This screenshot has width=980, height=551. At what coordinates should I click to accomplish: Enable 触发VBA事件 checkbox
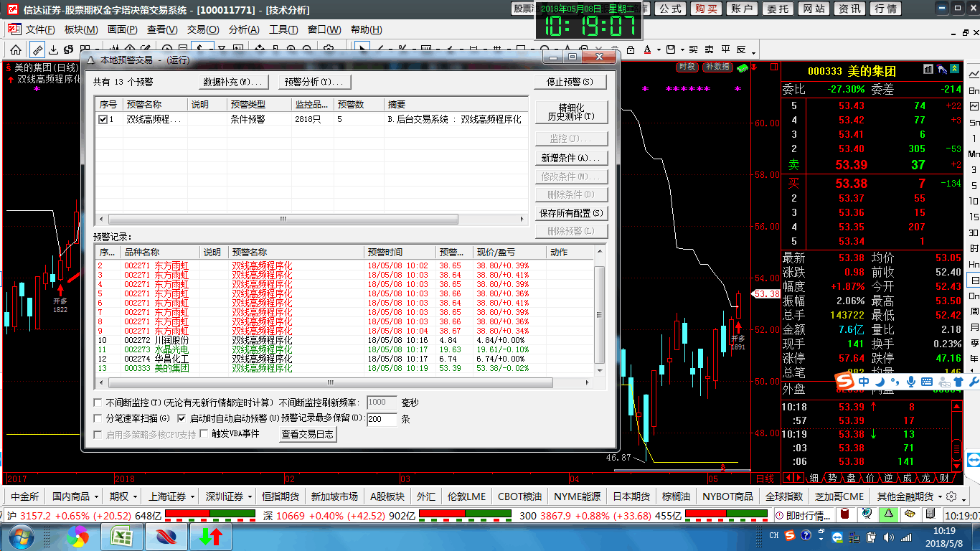click(204, 434)
